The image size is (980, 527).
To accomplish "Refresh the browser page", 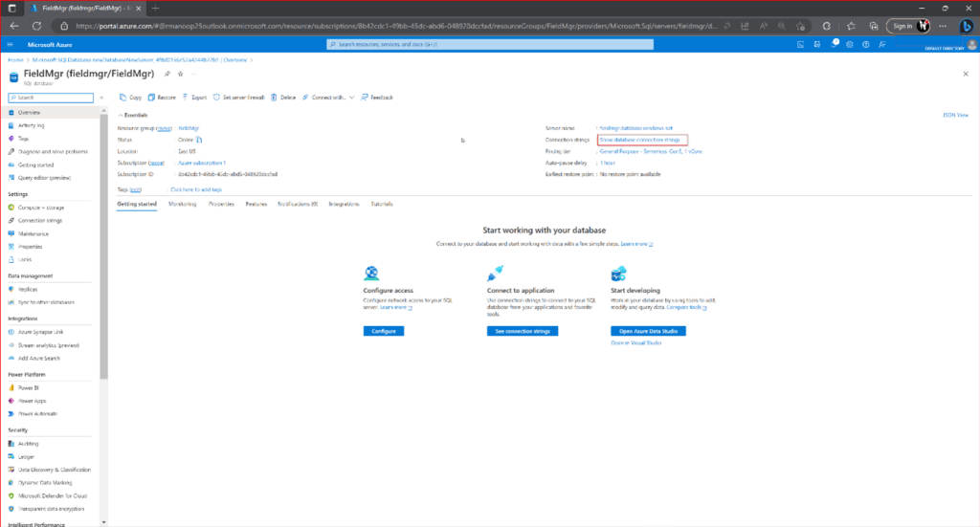I will pos(37,26).
